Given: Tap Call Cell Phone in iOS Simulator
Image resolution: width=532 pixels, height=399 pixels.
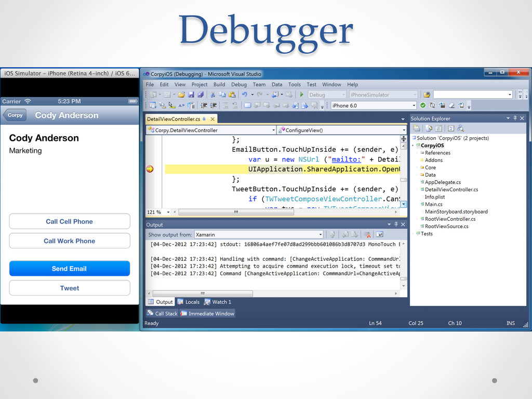Looking at the screenshot, I should 70,221.
